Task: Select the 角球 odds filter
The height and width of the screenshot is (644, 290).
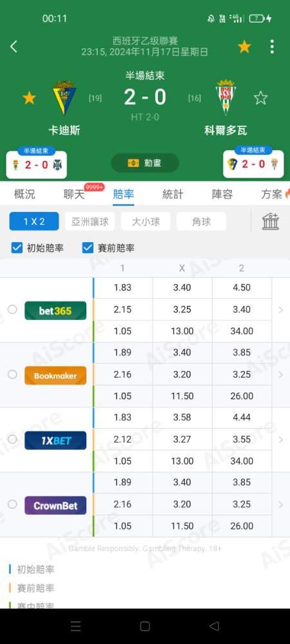Action: point(201,222)
